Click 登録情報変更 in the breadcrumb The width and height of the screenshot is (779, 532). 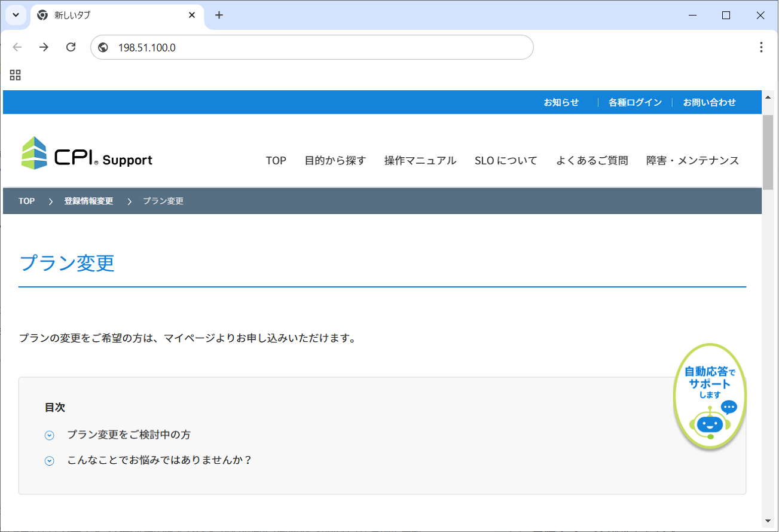tap(88, 201)
